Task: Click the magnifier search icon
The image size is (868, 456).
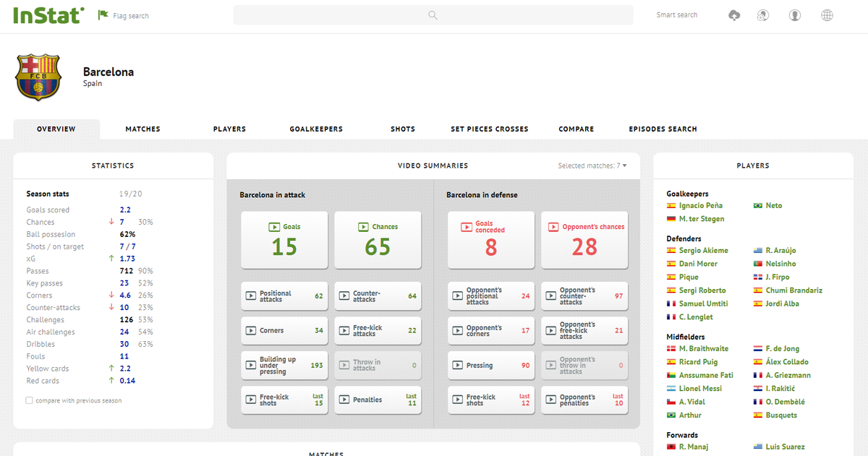Action: coord(433,15)
